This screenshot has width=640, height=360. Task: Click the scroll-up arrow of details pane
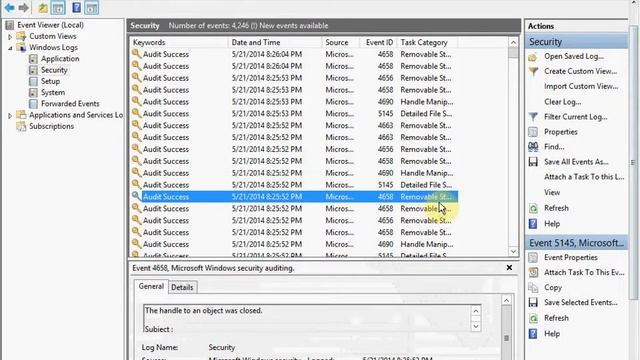(x=507, y=301)
